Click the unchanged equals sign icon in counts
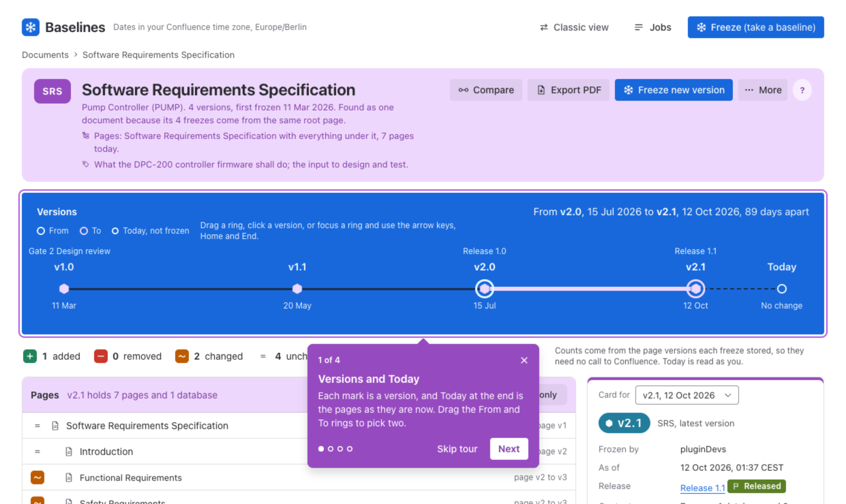Screen dimensions: 846x504 pos(263,356)
